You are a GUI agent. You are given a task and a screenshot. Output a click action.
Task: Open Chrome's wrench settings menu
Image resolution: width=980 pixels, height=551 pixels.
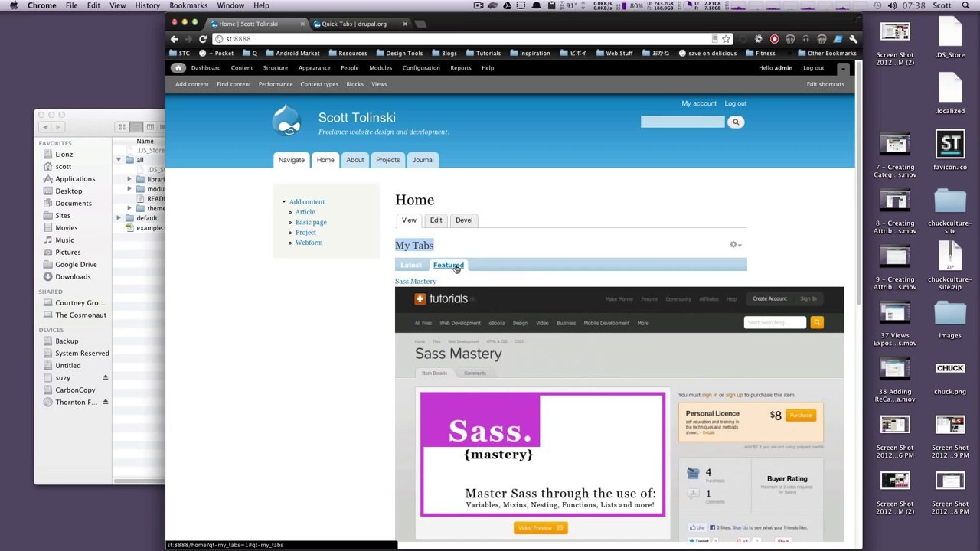pos(854,39)
